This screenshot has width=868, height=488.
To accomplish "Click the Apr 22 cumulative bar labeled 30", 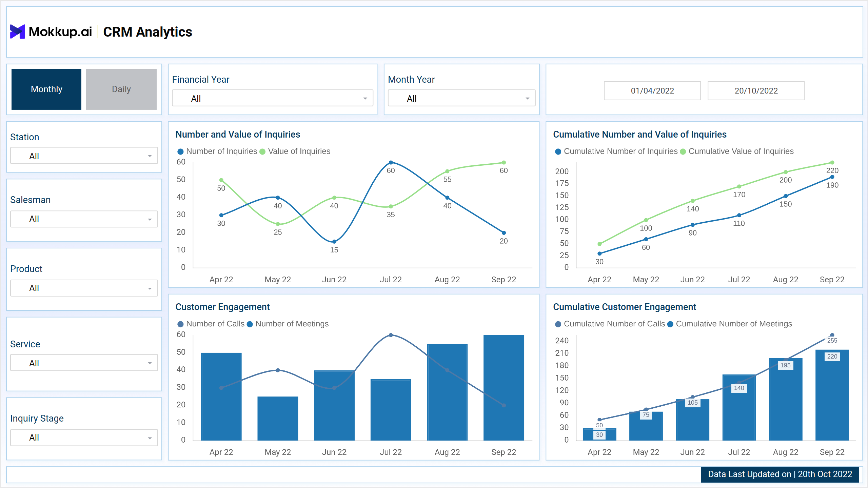I will coord(599,434).
